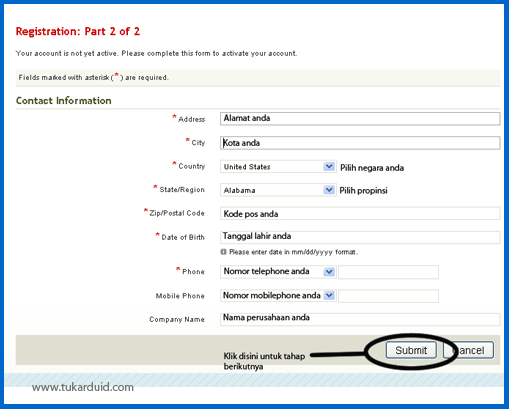This screenshot has height=409, width=509.
Task: Click the 'Mobile Phone' label
Action: (x=180, y=296)
